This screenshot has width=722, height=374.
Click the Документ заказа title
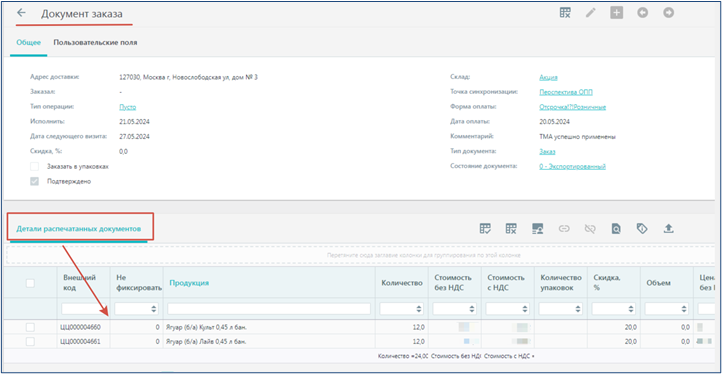82,14
